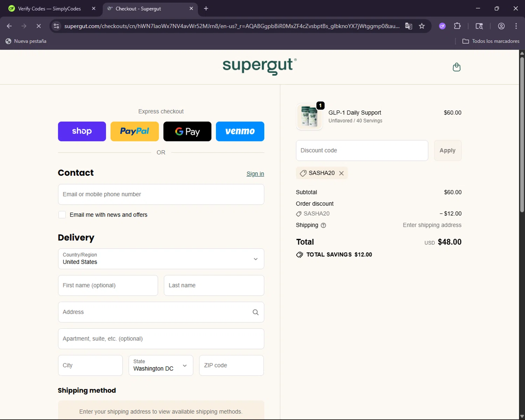Open the Chrome three-dot menu
Image resolution: width=525 pixels, height=420 pixels.
pyautogui.click(x=516, y=26)
